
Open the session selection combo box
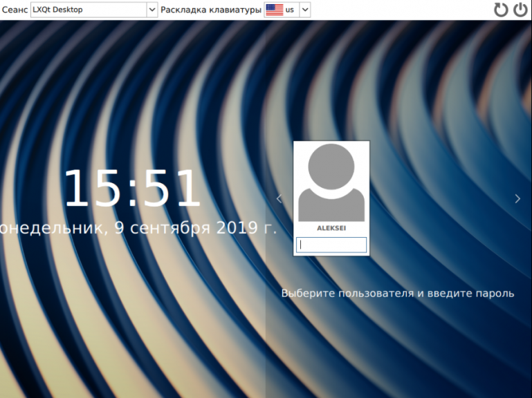89,10
